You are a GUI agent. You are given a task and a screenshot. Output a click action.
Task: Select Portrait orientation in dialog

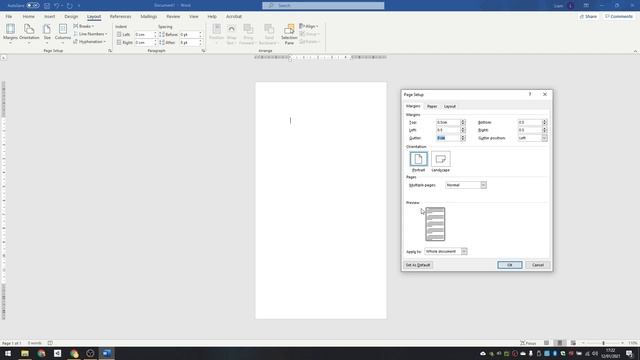click(x=418, y=162)
